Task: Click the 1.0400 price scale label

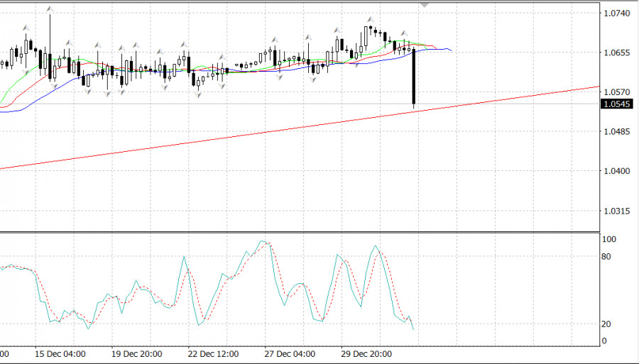Action: point(615,171)
